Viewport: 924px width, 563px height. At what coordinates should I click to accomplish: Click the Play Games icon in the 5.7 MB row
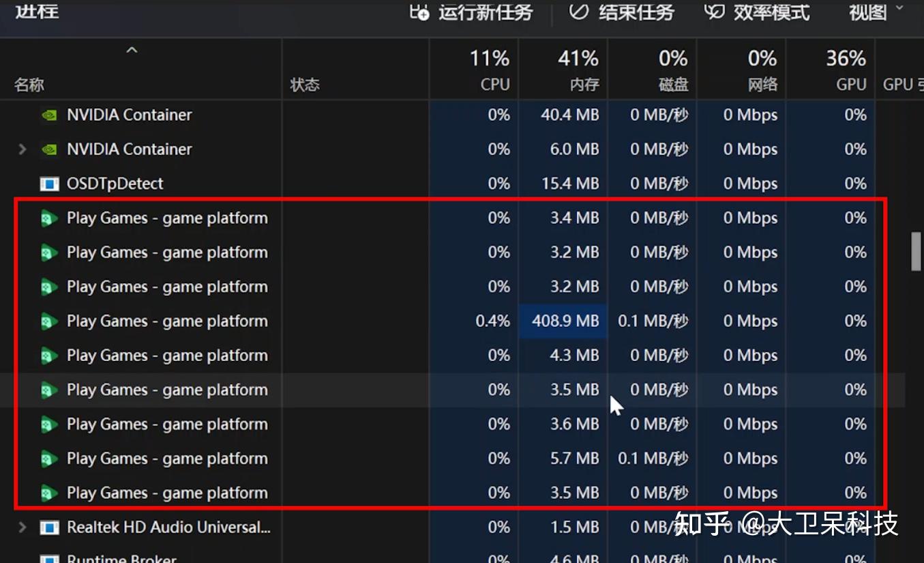point(49,459)
